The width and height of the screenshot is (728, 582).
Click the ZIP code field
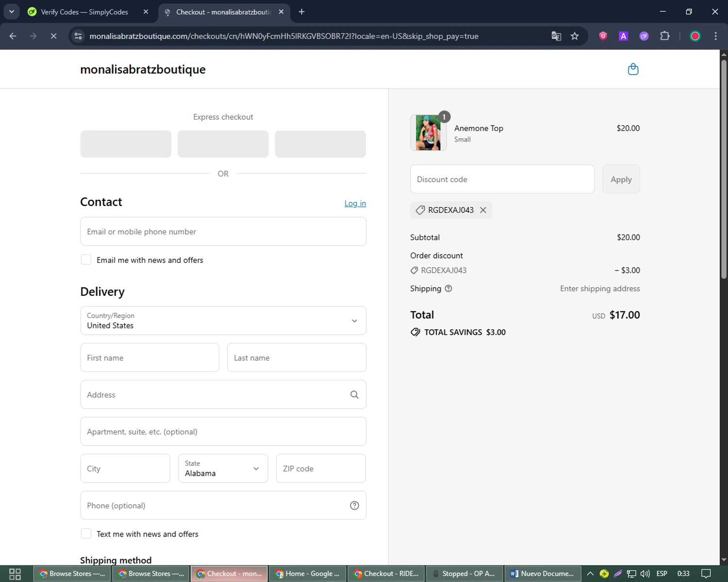[321, 469]
